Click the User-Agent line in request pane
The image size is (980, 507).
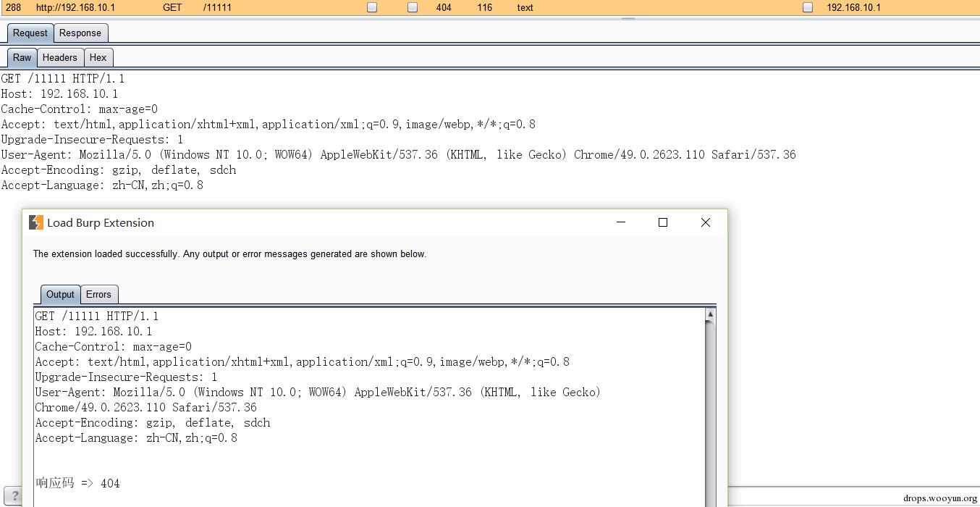point(398,154)
